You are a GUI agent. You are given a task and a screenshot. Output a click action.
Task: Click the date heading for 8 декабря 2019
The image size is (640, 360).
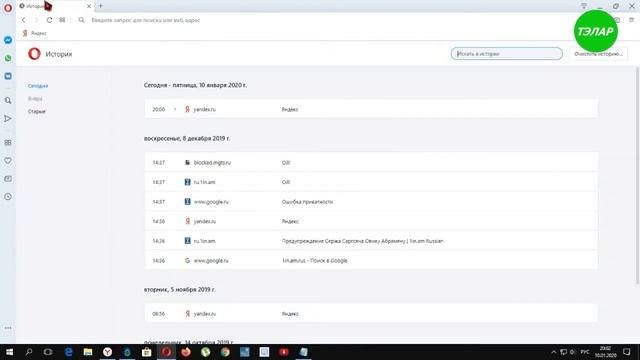tap(187, 138)
